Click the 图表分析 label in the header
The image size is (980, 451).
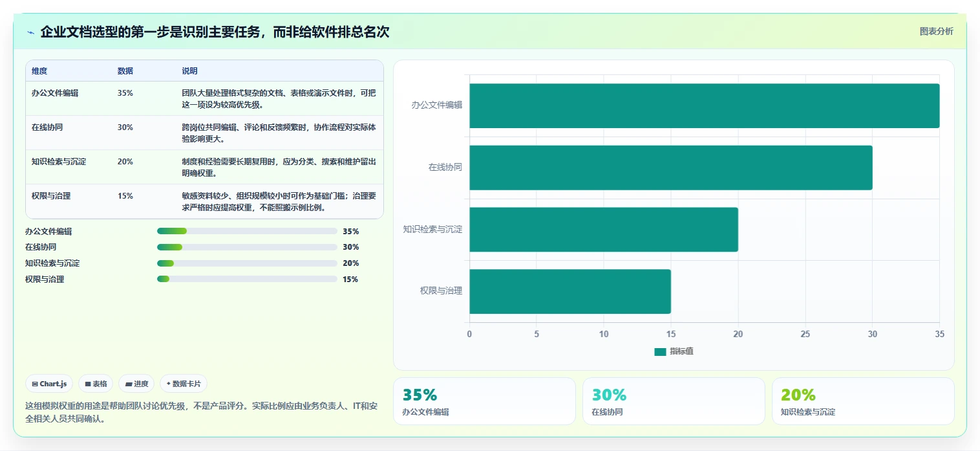point(936,31)
